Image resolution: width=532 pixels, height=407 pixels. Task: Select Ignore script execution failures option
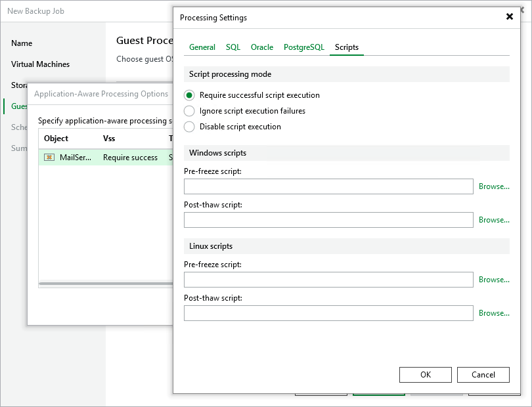coord(190,111)
